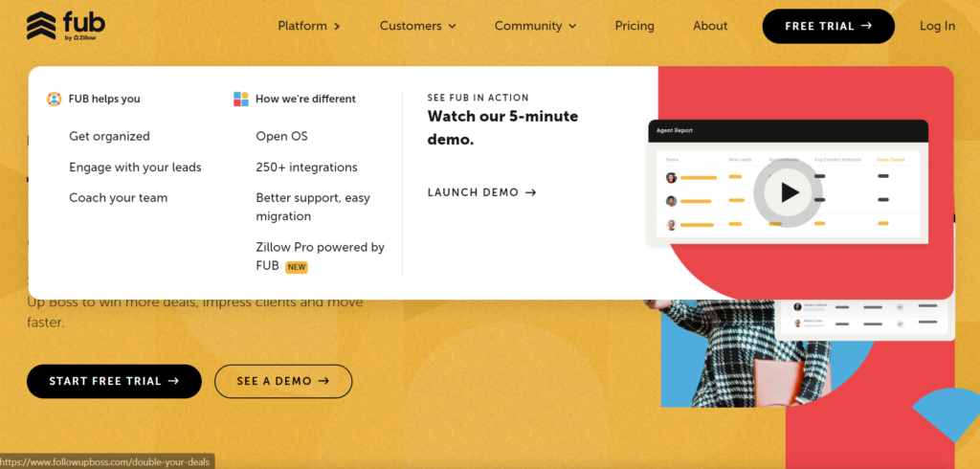Click the third agent avatar in Agent Report

tap(671, 225)
